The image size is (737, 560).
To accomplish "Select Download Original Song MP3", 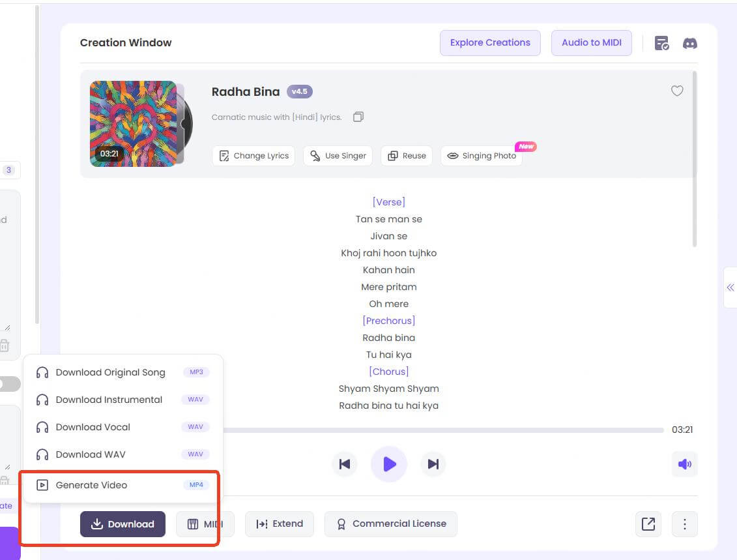I will coord(123,372).
